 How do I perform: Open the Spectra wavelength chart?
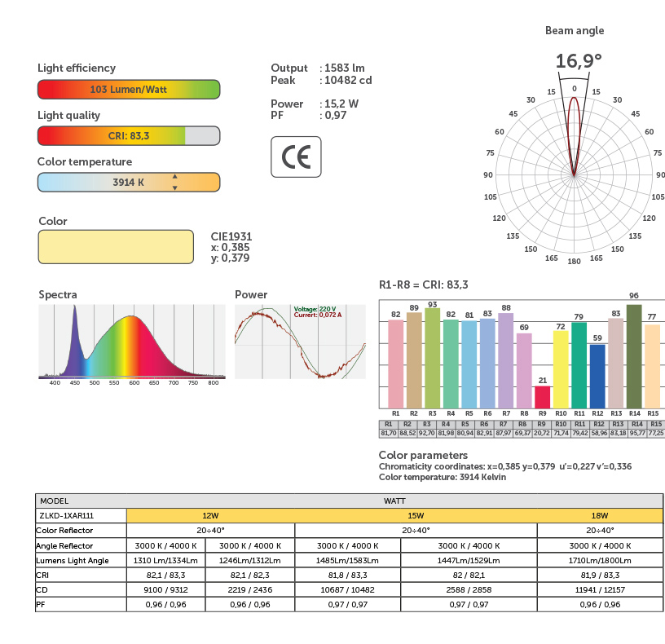pyautogui.click(x=132, y=344)
